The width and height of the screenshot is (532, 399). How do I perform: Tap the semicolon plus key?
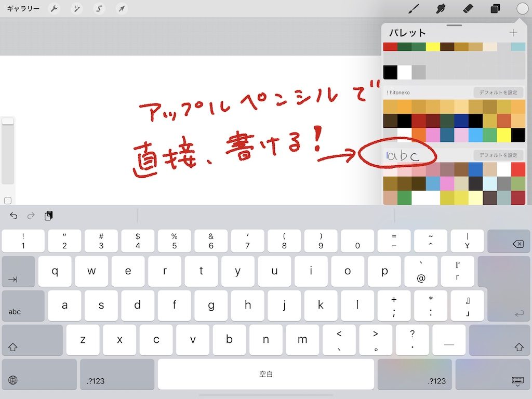tap(394, 305)
